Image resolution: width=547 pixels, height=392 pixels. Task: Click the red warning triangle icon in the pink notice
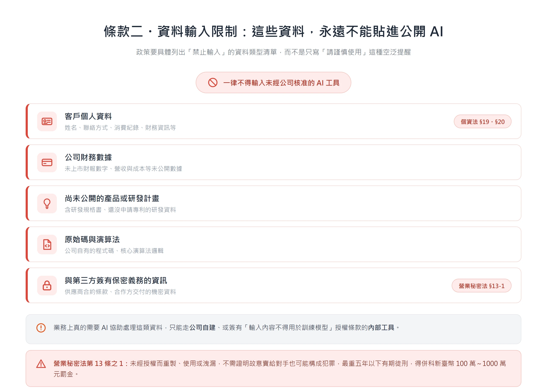(41, 364)
